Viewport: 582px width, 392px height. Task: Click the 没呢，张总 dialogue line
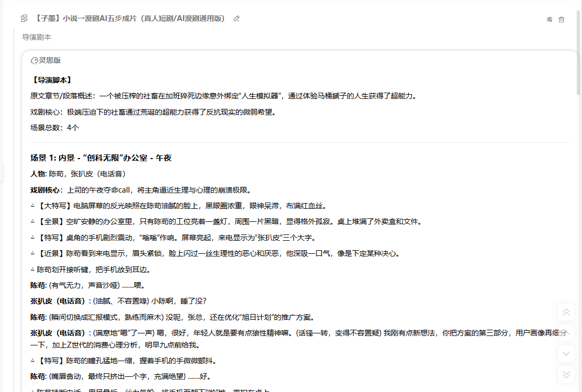[174, 318]
